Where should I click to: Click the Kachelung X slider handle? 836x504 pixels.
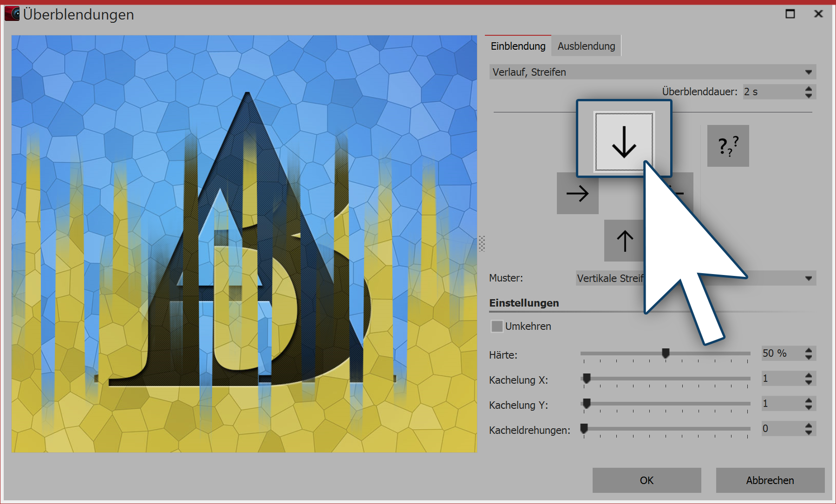pos(587,379)
